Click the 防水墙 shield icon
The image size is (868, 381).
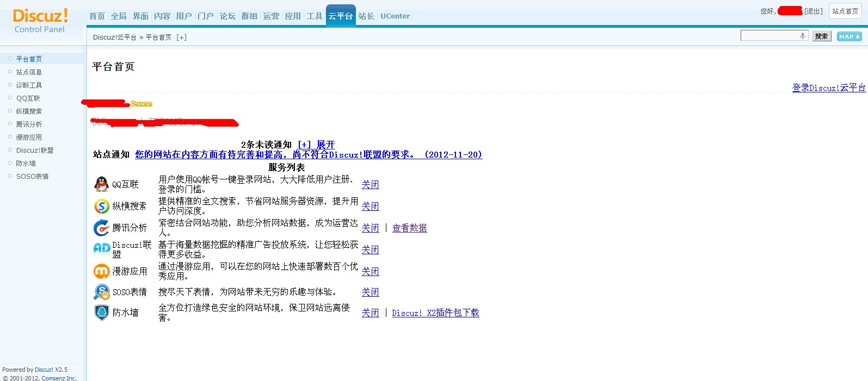101,313
